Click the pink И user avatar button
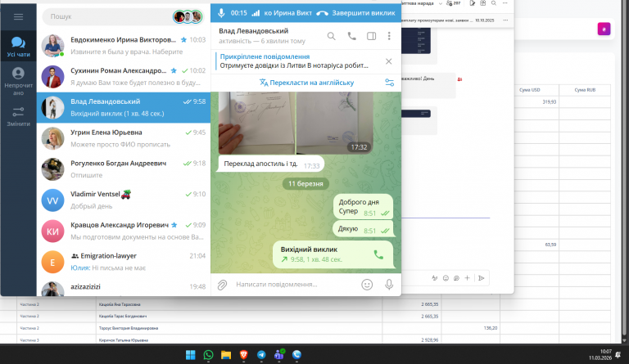This screenshot has height=364, width=629. click(604, 29)
